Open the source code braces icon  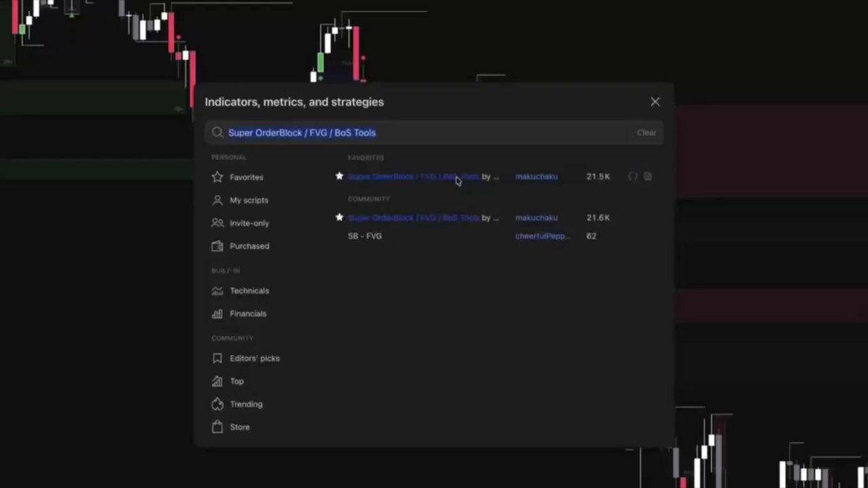tap(633, 176)
